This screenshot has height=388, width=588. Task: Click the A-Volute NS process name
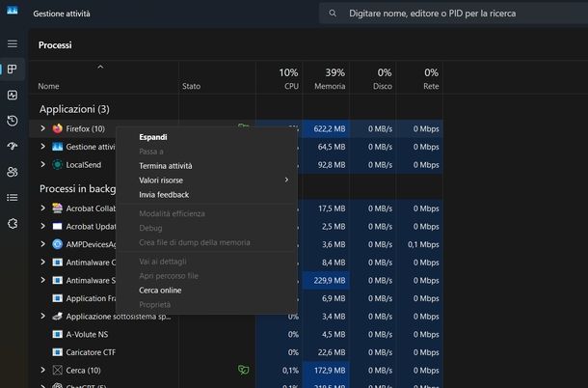pyautogui.click(x=87, y=335)
